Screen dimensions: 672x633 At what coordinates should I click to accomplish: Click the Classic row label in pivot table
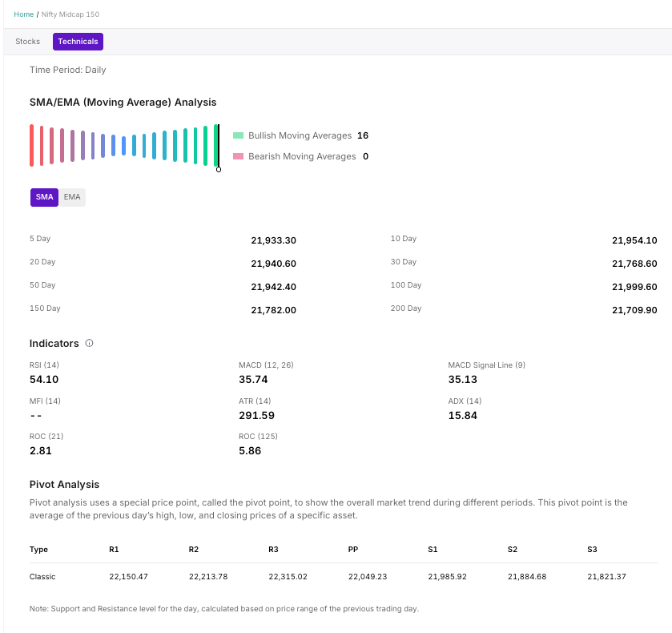(42, 576)
